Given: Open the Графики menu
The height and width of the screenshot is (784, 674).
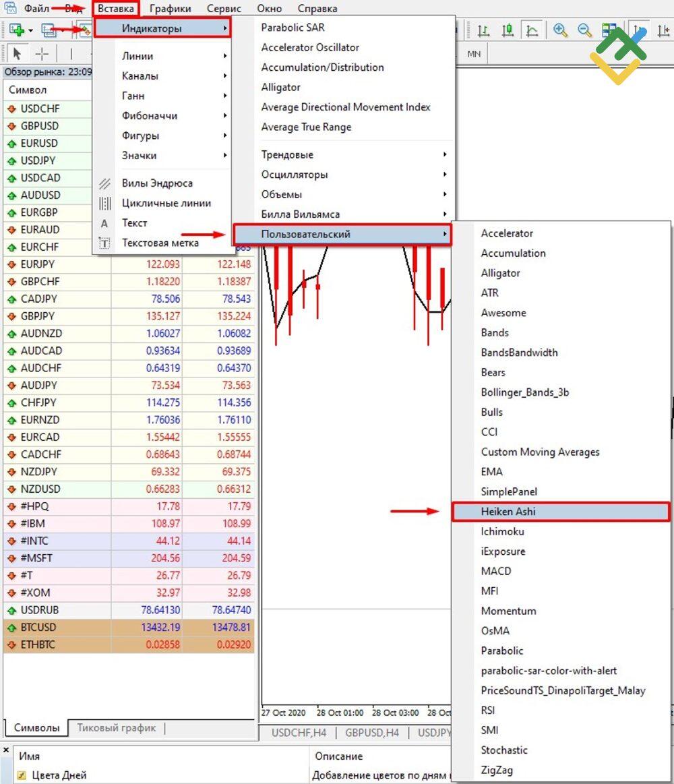Looking at the screenshot, I should [170, 9].
